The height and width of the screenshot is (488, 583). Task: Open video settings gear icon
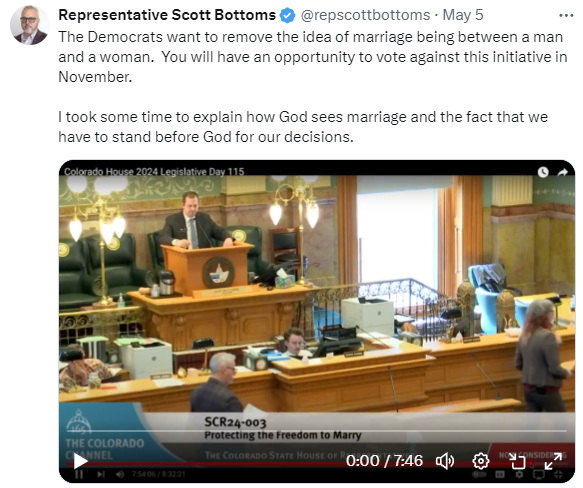[x=480, y=461]
